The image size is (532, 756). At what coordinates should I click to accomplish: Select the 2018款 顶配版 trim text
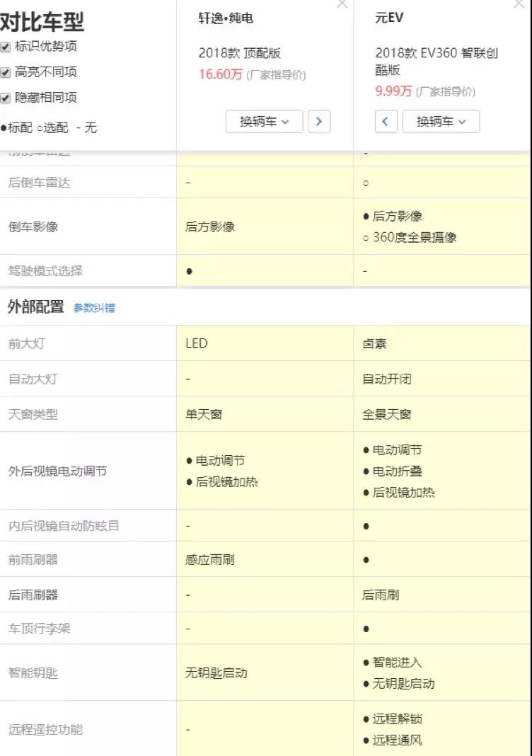click(x=239, y=54)
